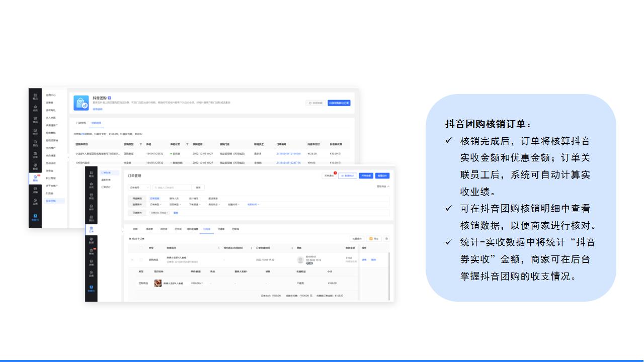Click the 批量操作 button
Screen dimensions: 644x362
tap(357, 239)
